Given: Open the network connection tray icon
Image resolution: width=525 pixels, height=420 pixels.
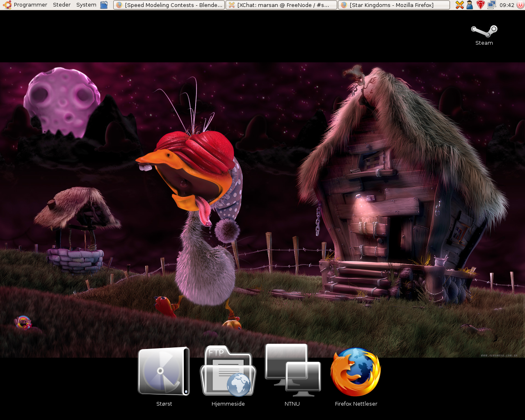Looking at the screenshot, I should point(491,5).
